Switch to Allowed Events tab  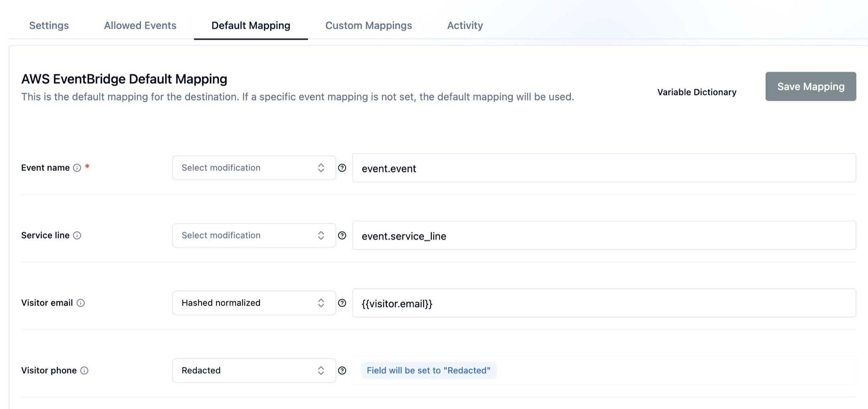point(140,25)
